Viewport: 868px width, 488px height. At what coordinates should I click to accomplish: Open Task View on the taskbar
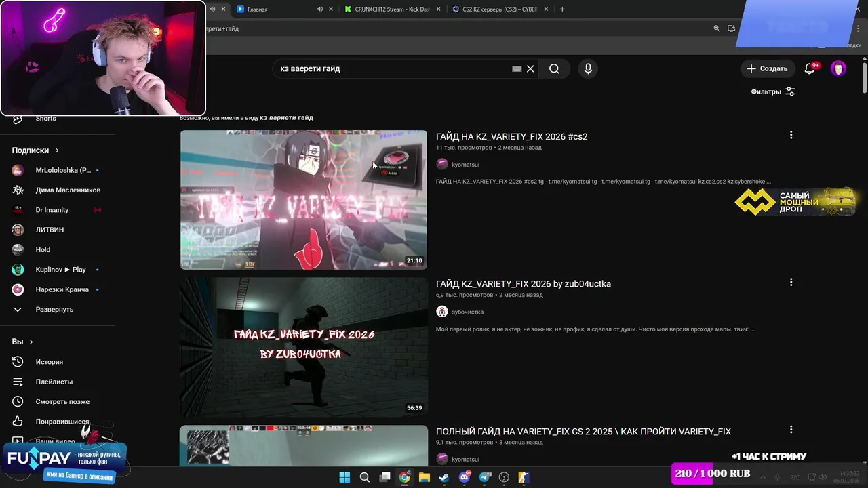(x=384, y=477)
